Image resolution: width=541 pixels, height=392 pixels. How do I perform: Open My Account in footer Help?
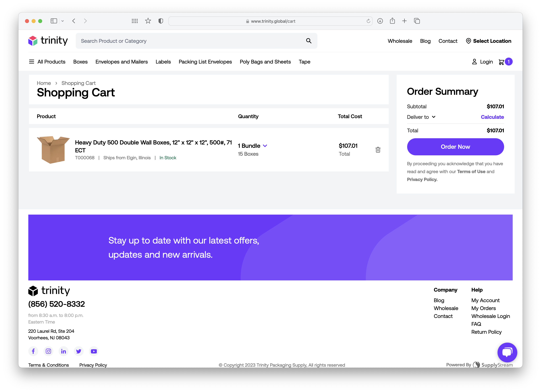click(x=485, y=300)
